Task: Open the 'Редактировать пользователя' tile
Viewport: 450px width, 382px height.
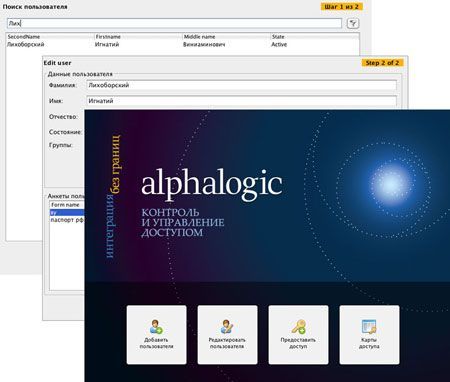Action: 227,335
